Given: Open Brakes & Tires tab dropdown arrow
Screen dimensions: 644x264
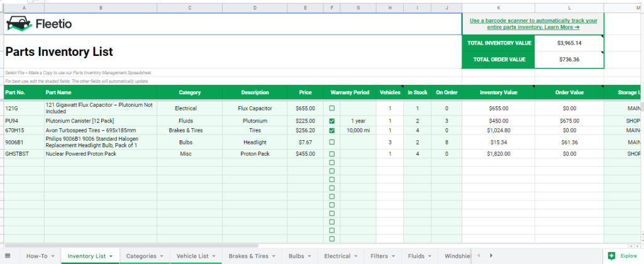Looking at the screenshot, I should [x=274, y=256].
